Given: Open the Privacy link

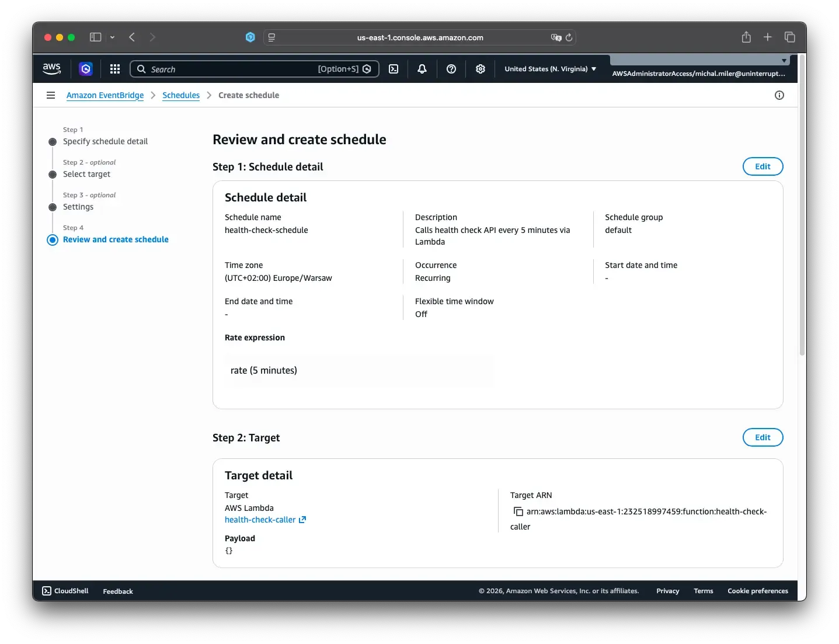Looking at the screenshot, I should 667,591.
